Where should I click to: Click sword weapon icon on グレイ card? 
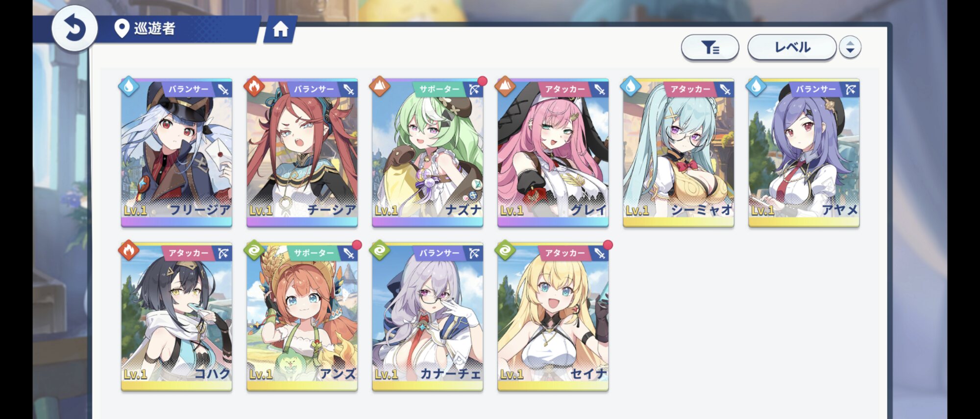click(600, 89)
